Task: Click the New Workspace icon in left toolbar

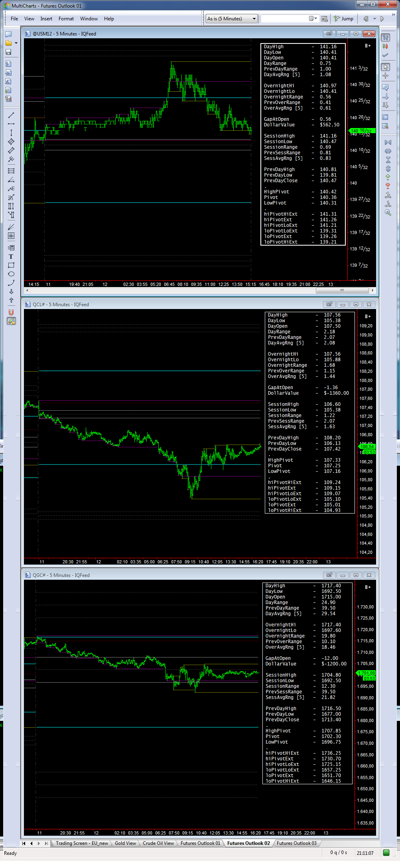Action: pos(8,34)
